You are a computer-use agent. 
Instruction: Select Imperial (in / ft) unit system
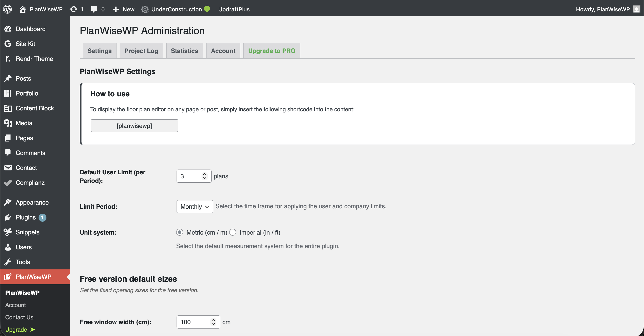(x=233, y=232)
